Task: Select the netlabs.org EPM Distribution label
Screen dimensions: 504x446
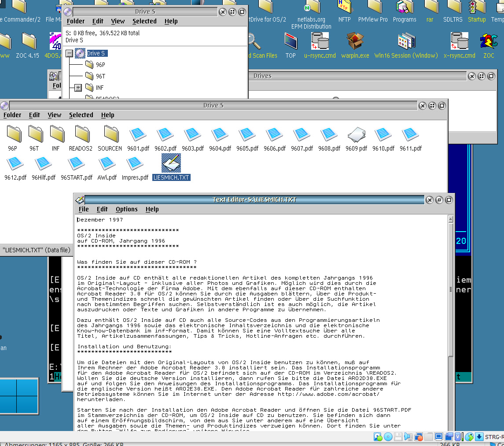Action: point(311,23)
